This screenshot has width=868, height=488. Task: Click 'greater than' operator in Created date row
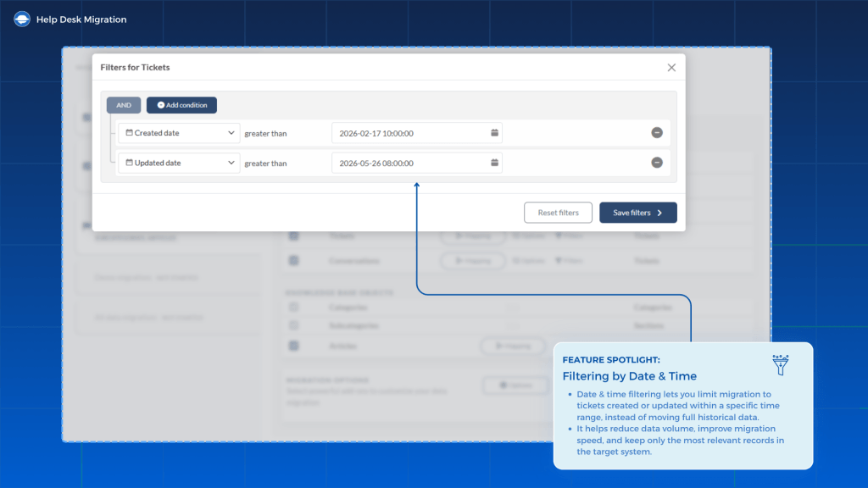point(265,133)
